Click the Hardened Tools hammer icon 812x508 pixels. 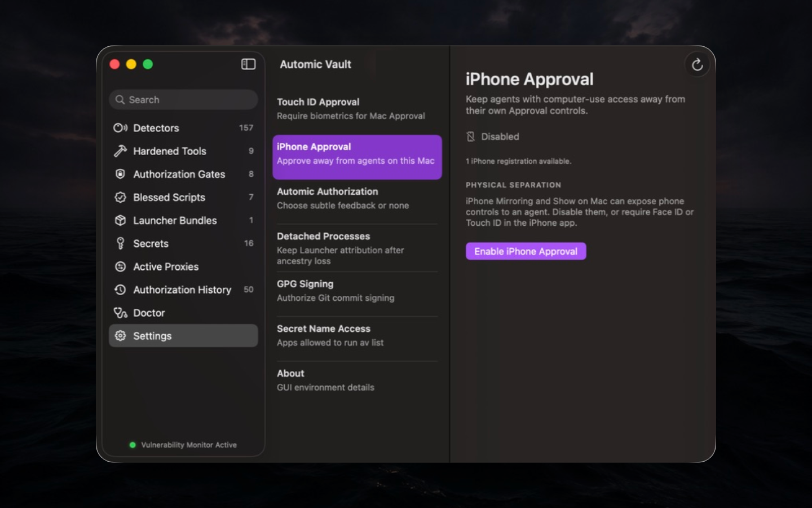click(x=120, y=151)
